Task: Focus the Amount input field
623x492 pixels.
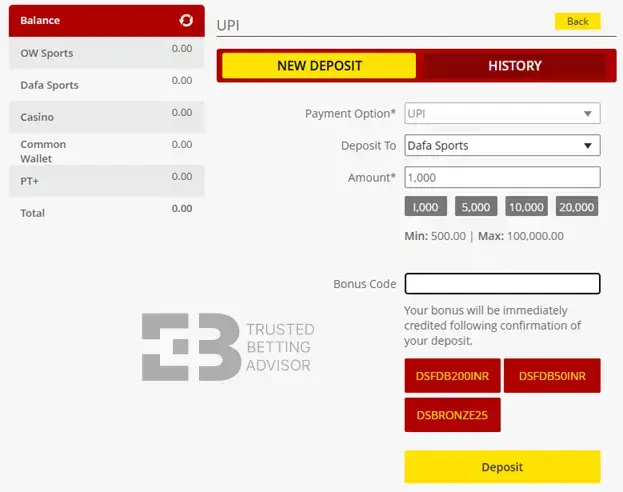Action: pyautogui.click(x=502, y=177)
